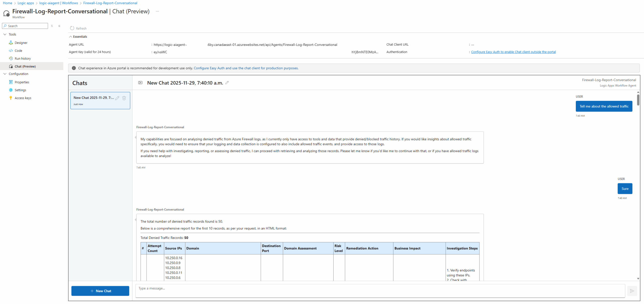This screenshot has height=304, width=644.
Task: Click the Type a message field
Action: tap(380, 290)
